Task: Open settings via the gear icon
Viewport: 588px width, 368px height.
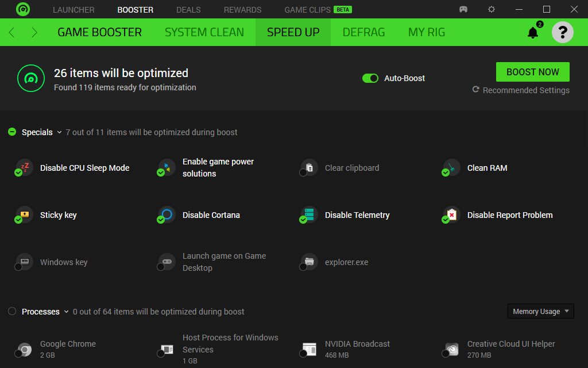Action: 492,10
